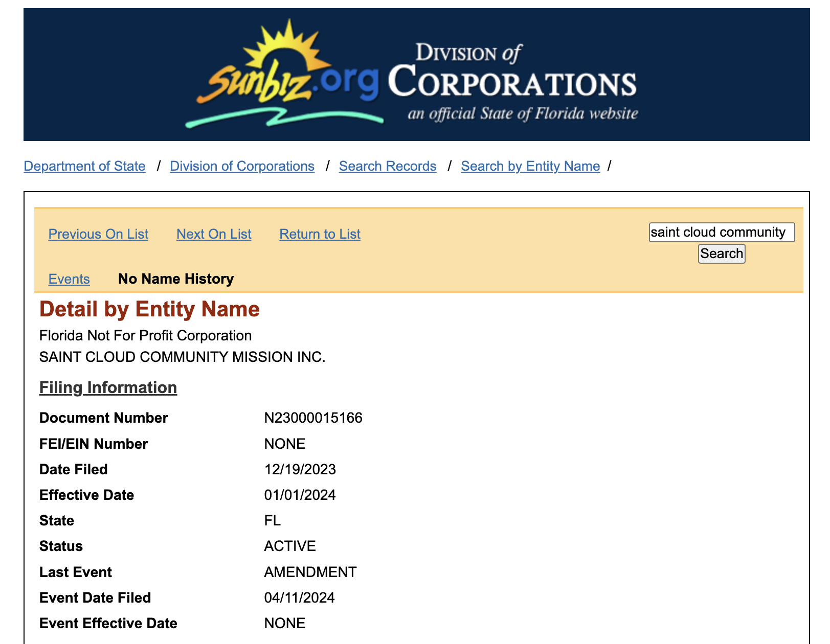Open the Department of State link
The image size is (830, 644).
pyautogui.click(x=84, y=166)
